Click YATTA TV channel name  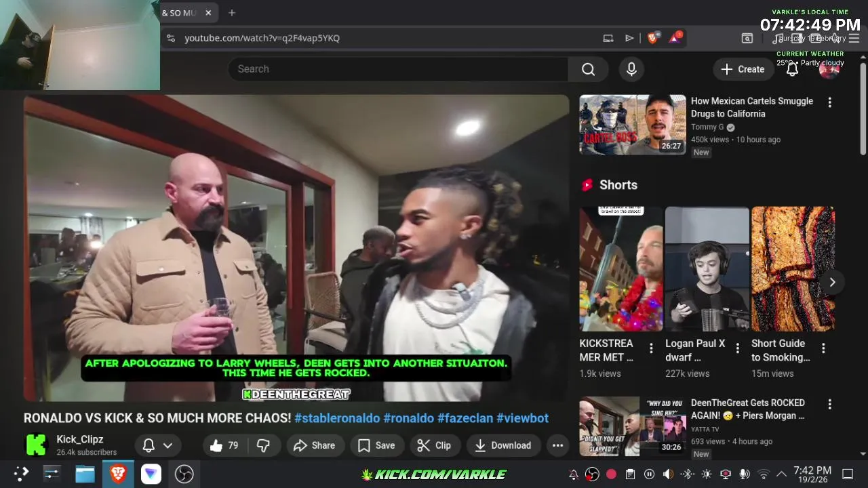click(x=705, y=429)
